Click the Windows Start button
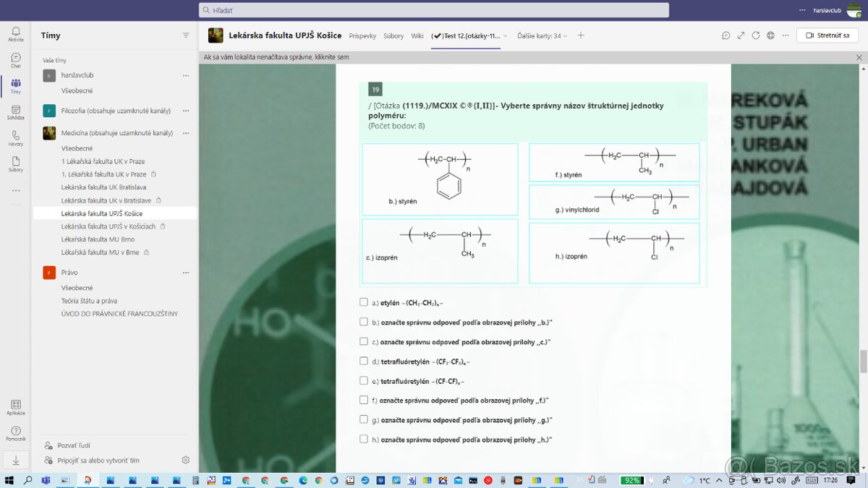Image resolution: width=868 pixels, height=488 pixels. coord(9,480)
